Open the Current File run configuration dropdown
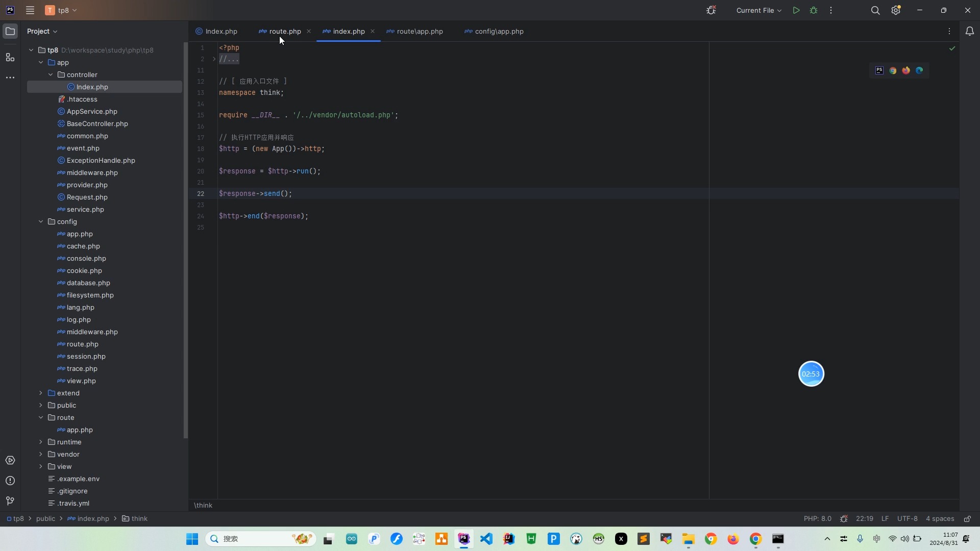 tap(758, 10)
